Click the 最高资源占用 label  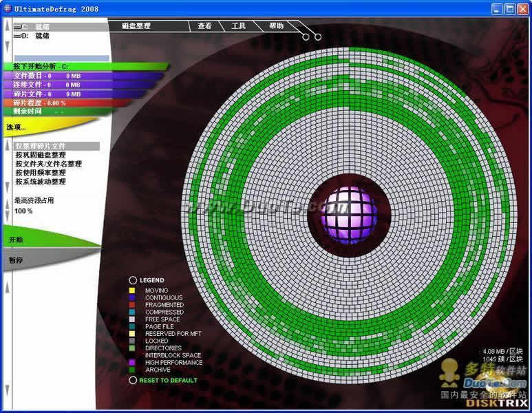(x=34, y=200)
